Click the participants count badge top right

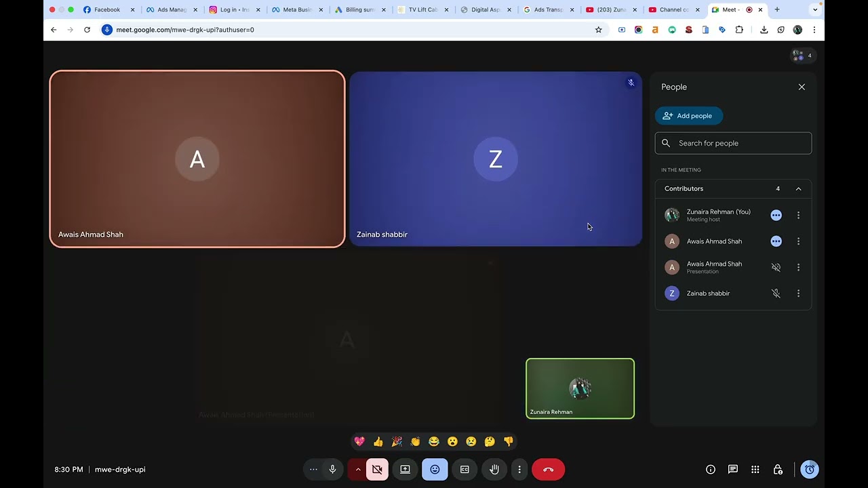pyautogui.click(x=802, y=56)
